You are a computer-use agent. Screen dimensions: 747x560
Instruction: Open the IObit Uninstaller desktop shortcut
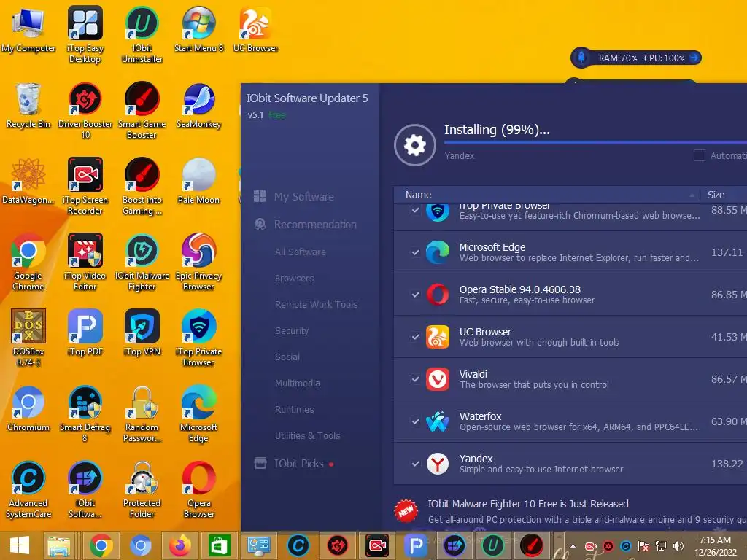point(142,34)
